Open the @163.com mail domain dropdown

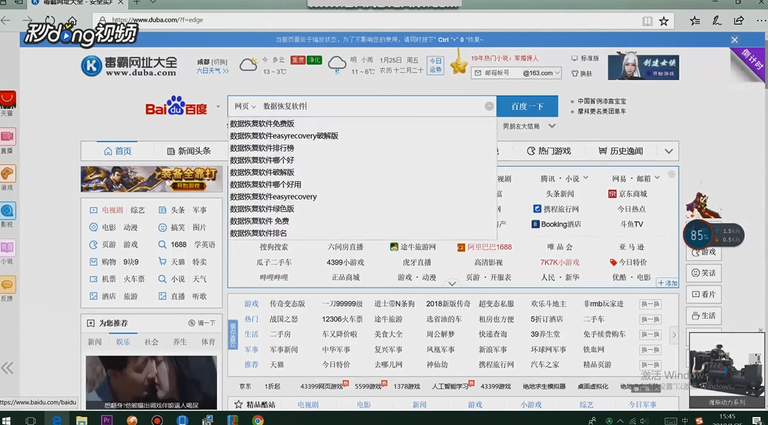[541, 73]
